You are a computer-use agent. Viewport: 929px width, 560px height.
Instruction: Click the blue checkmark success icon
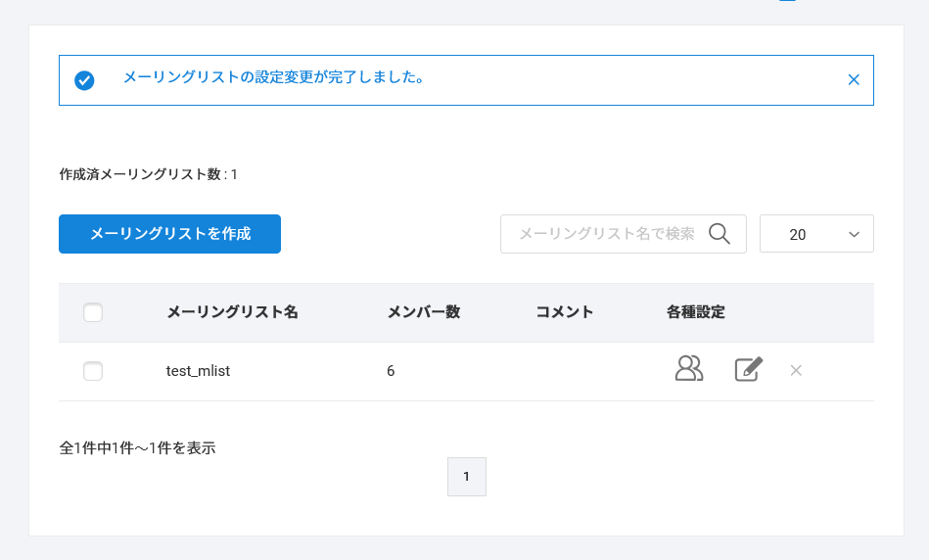click(x=85, y=80)
